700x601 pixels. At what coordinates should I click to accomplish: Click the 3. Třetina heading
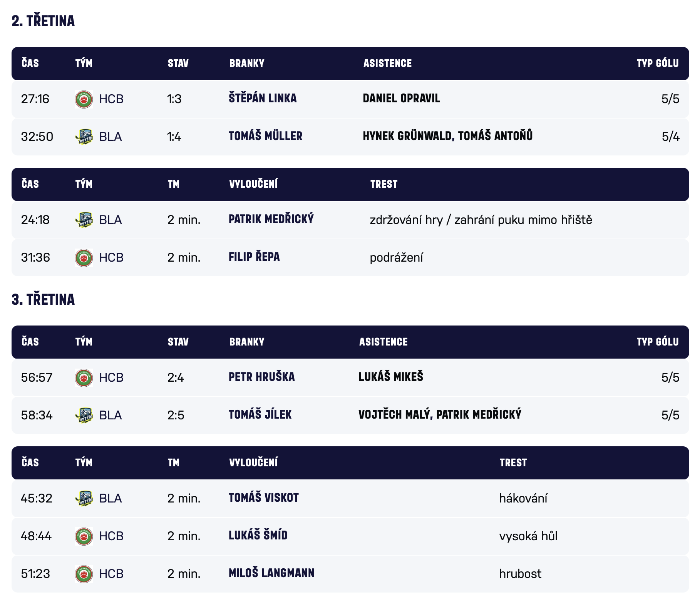43,300
